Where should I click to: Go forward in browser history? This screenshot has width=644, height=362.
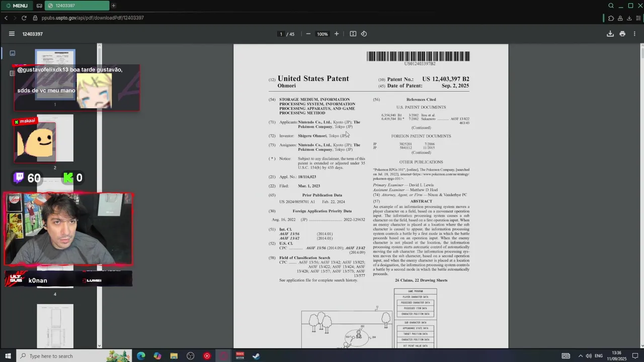pos(14,18)
